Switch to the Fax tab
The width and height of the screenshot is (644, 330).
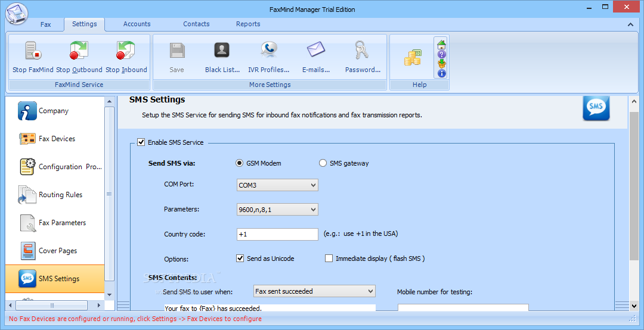(x=45, y=24)
